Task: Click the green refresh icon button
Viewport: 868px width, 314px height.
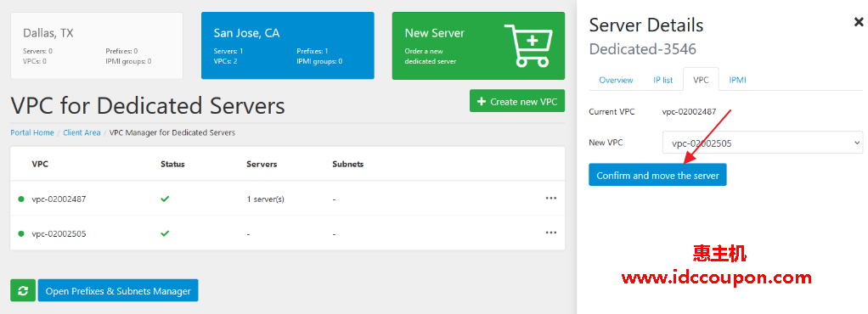Action: (x=23, y=290)
